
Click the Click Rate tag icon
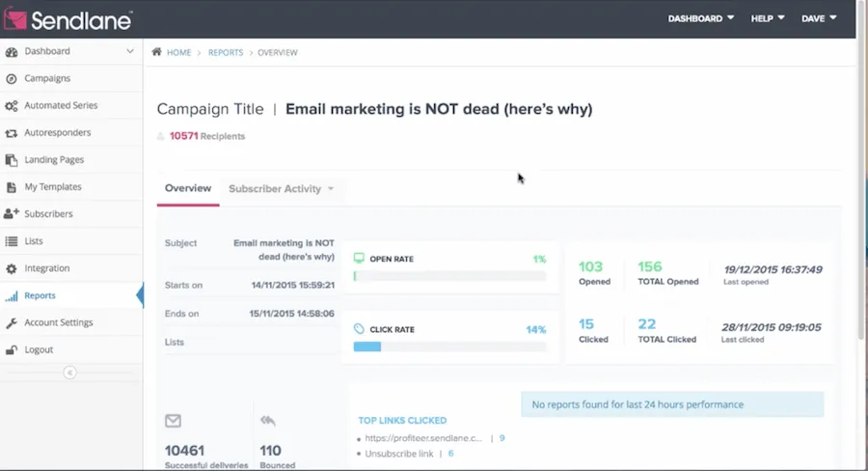click(359, 328)
